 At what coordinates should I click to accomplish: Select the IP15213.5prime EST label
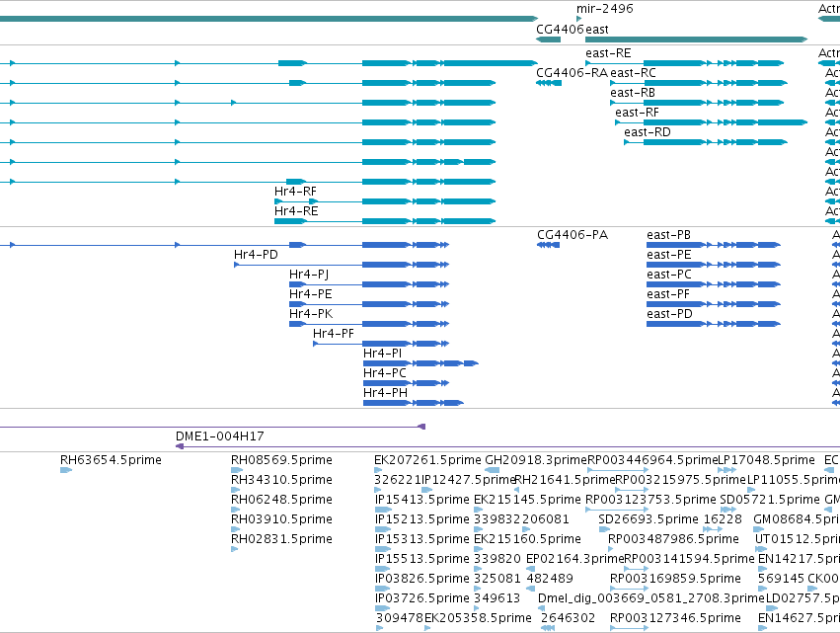(x=422, y=519)
